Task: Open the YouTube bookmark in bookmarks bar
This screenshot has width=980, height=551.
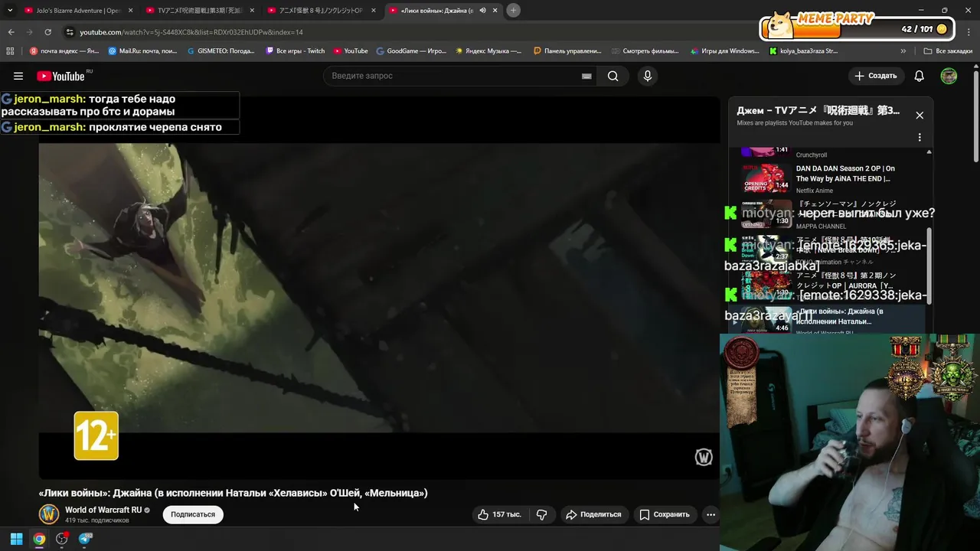Action: coord(351,51)
